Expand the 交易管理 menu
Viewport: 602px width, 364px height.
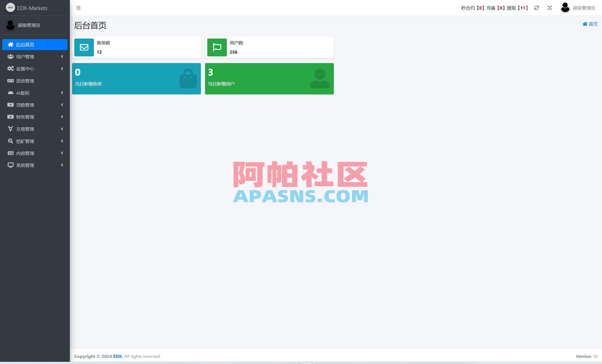click(x=62, y=129)
